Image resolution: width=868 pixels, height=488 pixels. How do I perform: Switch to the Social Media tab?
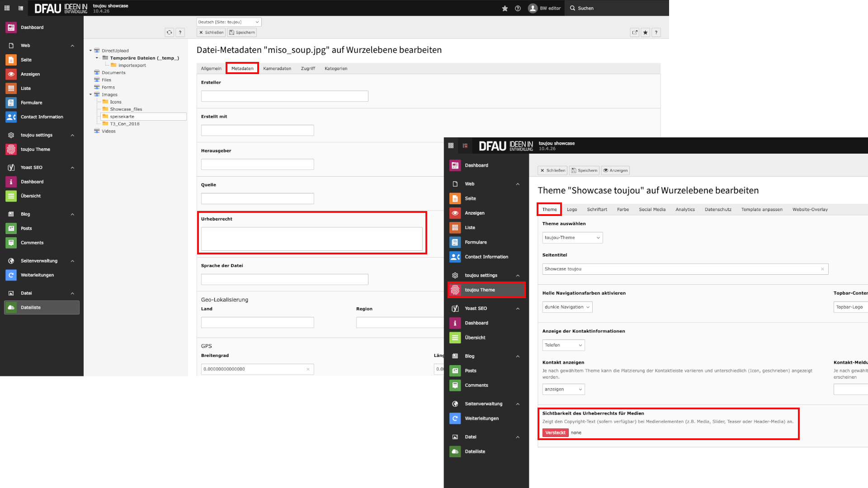(652, 210)
